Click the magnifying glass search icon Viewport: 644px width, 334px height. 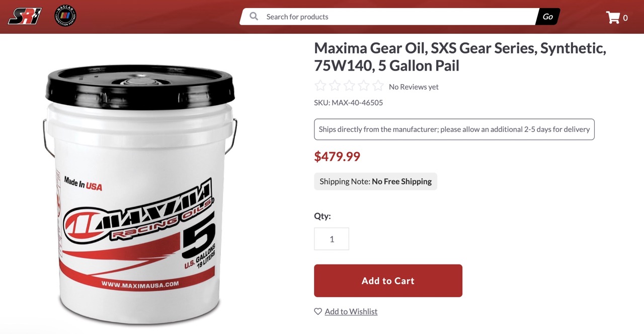(254, 16)
